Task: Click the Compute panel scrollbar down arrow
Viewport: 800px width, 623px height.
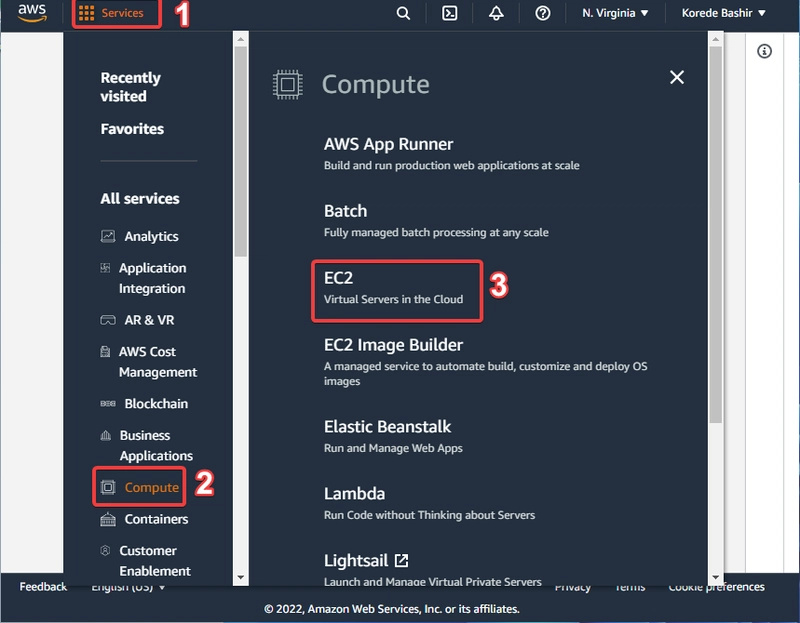Action: click(716, 578)
